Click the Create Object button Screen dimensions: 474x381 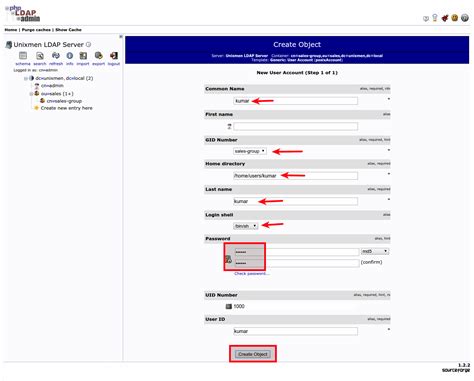click(x=253, y=354)
